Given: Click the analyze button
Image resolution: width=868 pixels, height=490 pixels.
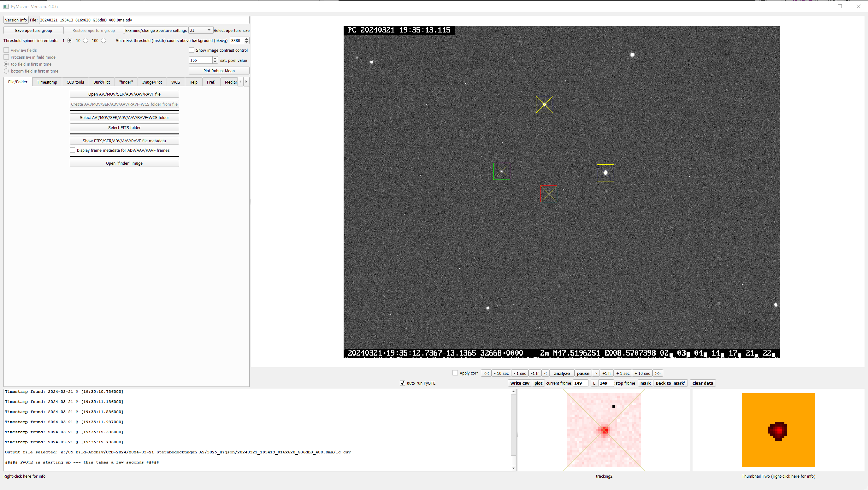Looking at the screenshot, I should pos(561,373).
